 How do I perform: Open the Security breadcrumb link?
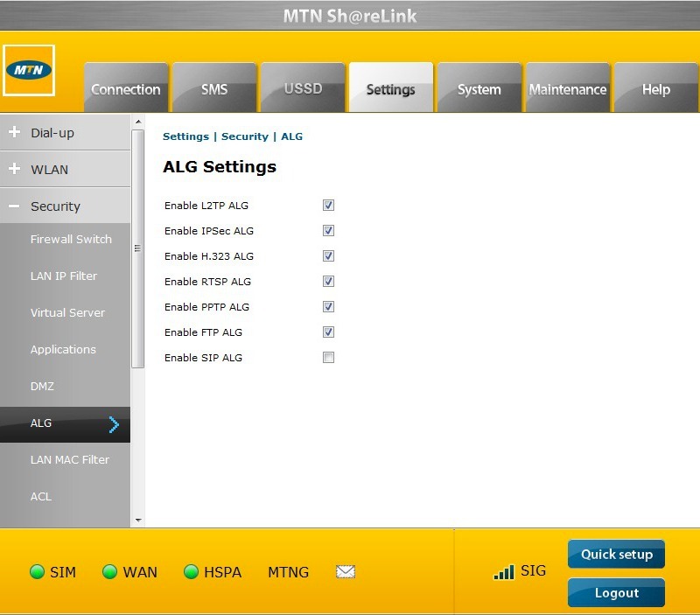tap(244, 136)
